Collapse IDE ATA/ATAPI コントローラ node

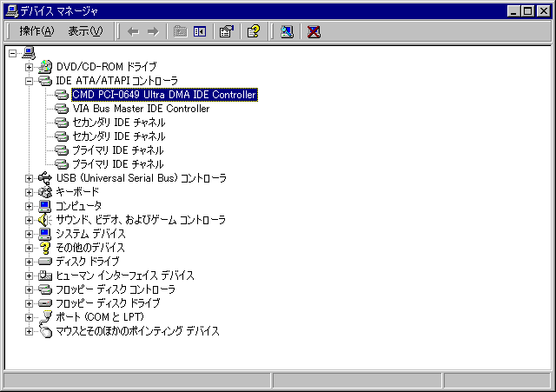29,81
